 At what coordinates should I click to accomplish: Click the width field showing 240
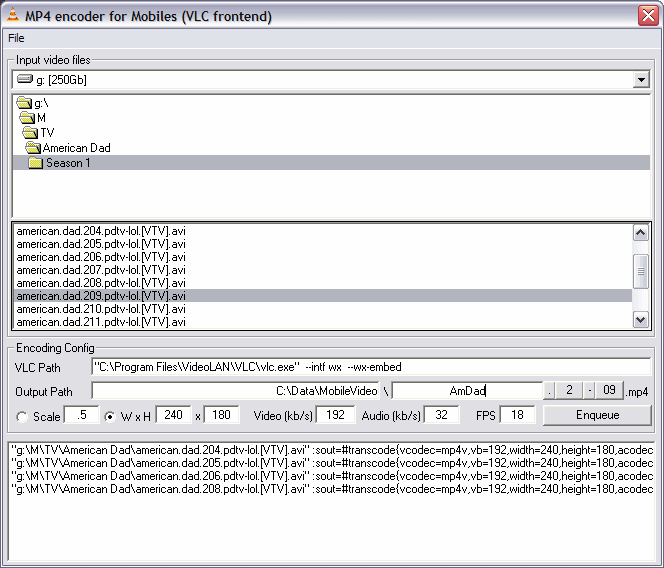173,415
